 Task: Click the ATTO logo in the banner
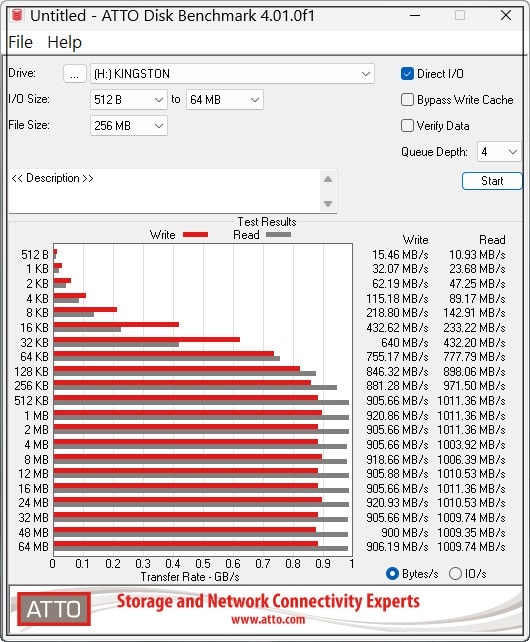[54, 609]
